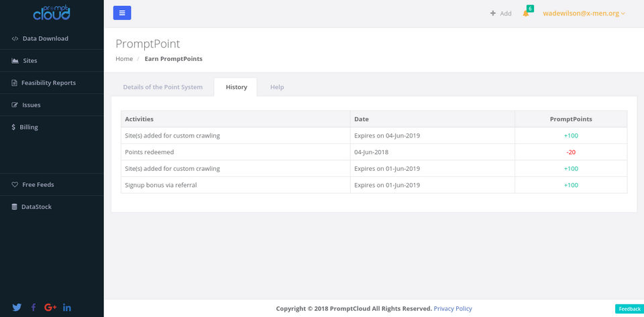Image resolution: width=644 pixels, height=317 pixels.
Task: Click the Feedback button
Action: point(629,309)
